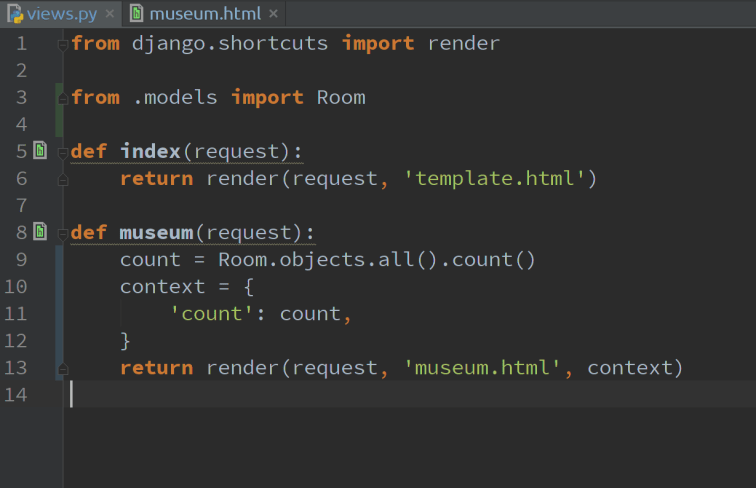Fold the museum function at line 8
This screenshot has width=756, height=488.
tap(63, 233)
